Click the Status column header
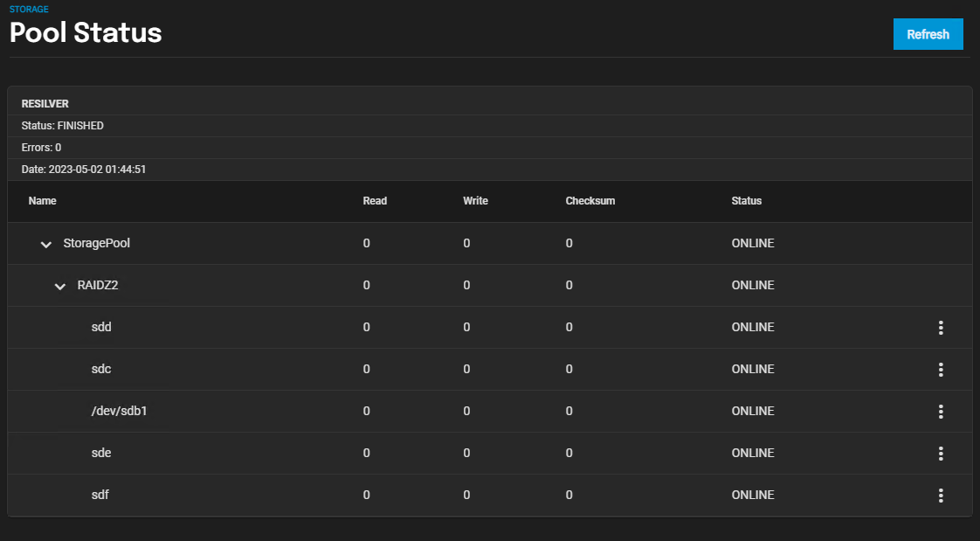 [746, 201]
